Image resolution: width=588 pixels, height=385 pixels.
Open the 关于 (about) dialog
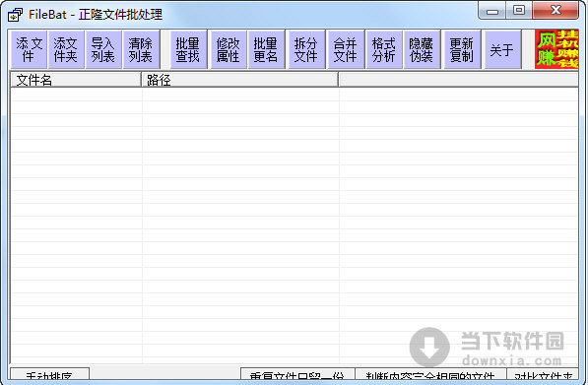click(x=502, y=49)
